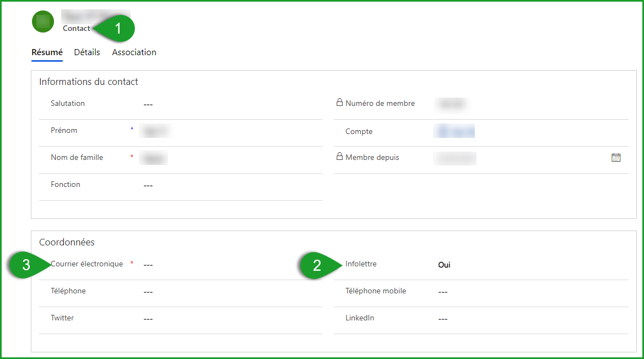Click the Coordonnées section header
Screen dimensions: 644x359
(67, 242)
